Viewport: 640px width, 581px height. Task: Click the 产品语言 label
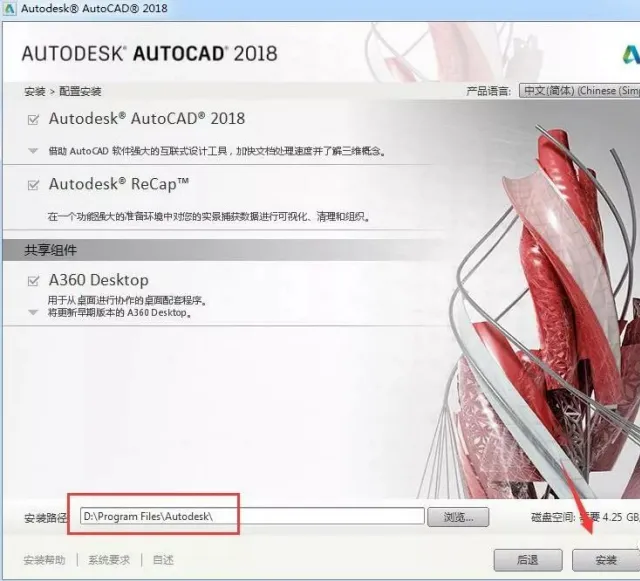click(489, 91)
